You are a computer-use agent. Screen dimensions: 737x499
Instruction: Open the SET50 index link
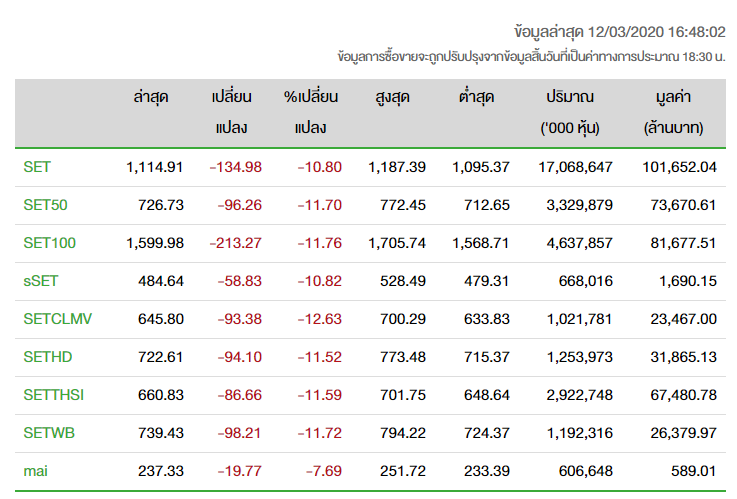45,205
